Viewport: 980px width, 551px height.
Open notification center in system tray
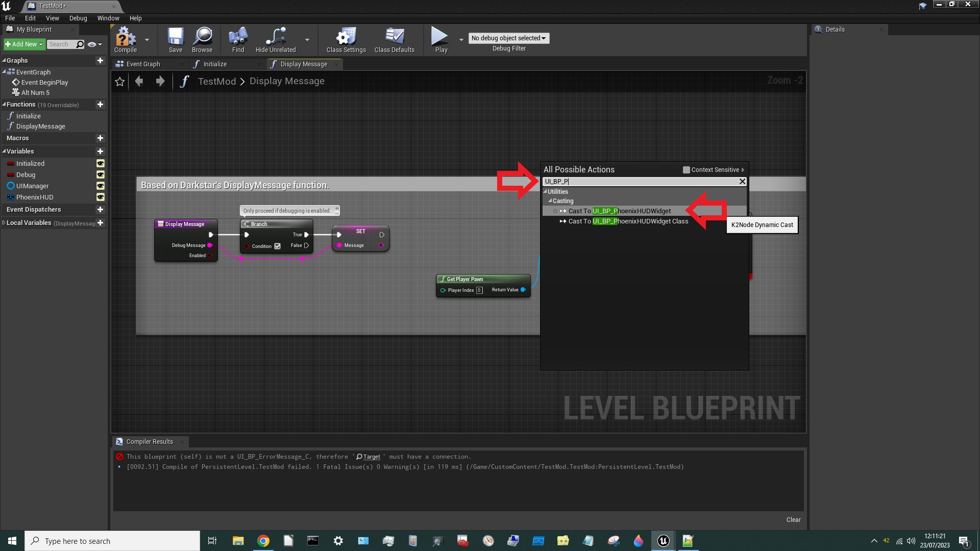click(x=964, y=541)
